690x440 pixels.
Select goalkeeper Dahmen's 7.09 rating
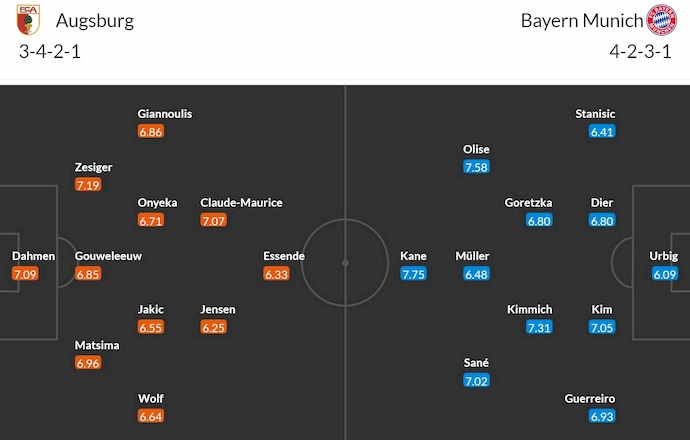(25, 274)
